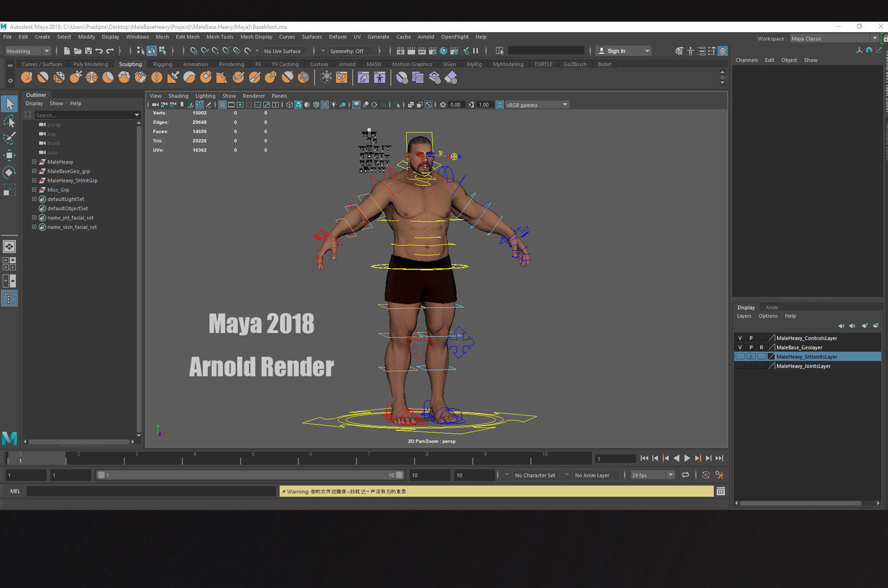Click the pause viewport icon in the status line

click(x=476, y=51)
